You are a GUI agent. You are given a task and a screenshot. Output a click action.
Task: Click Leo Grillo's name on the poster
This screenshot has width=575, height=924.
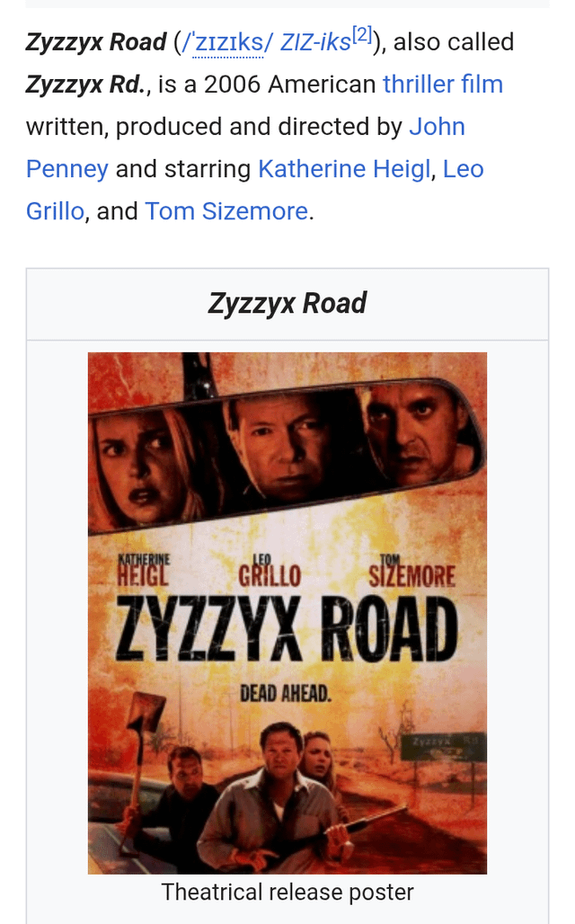click(270, 571)
